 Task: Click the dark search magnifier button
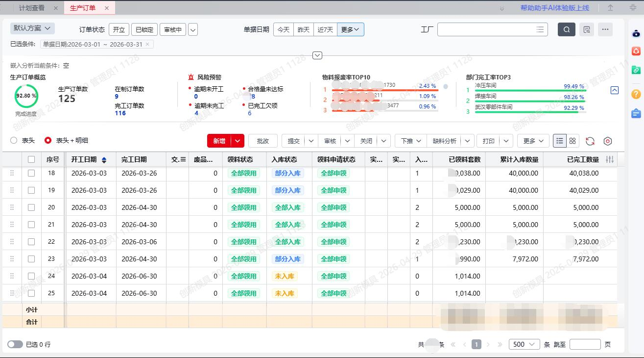pyautogui.click(x=567, y=29)
